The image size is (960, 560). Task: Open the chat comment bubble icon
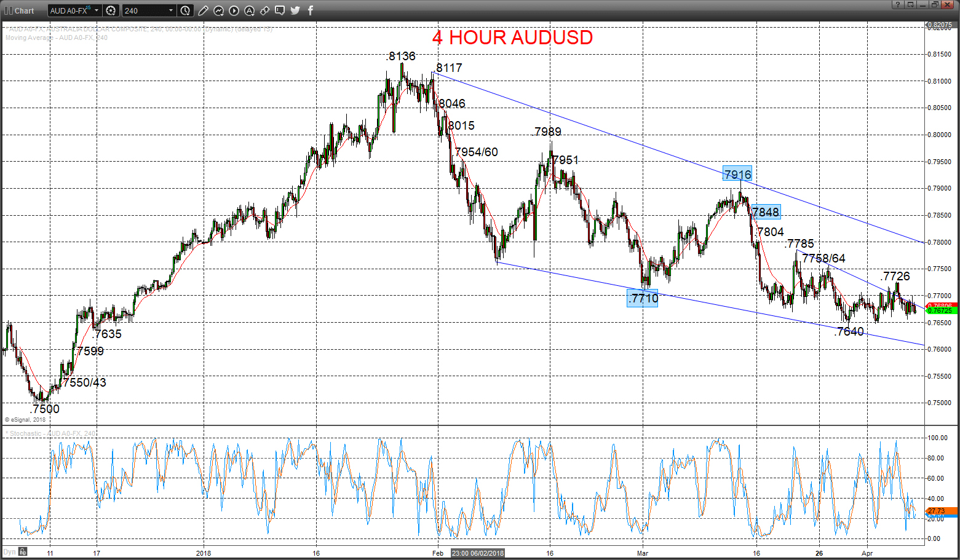pos(280,10)
